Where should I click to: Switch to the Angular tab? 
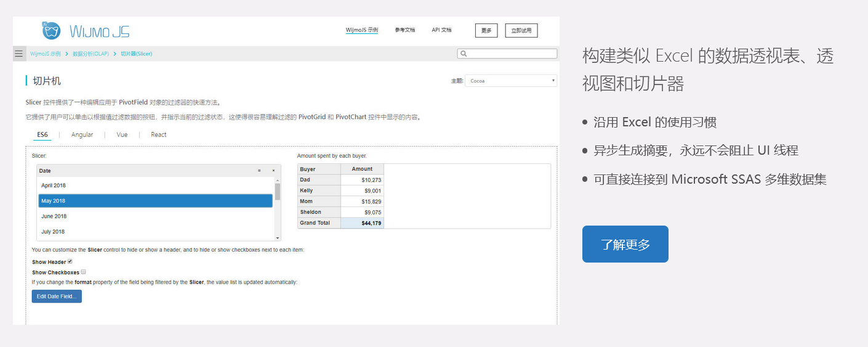point(82,134)
